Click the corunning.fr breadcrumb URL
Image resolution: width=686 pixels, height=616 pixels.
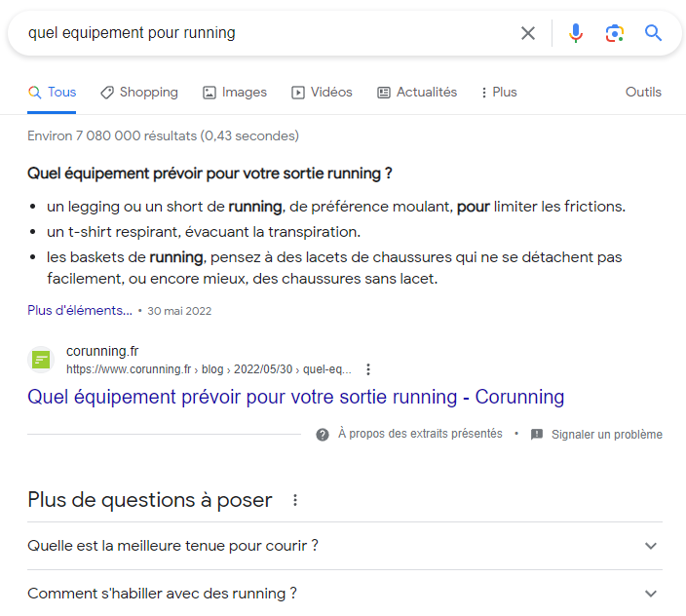[x=209, y=369]
